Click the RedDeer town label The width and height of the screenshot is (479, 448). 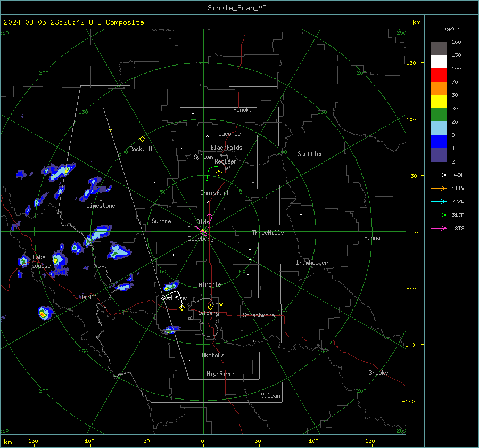pyautogui.click(x=226, y=161)
